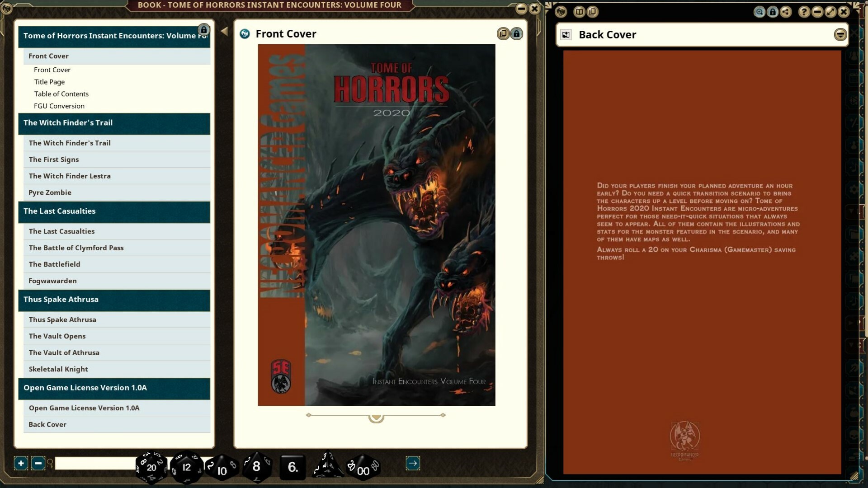Roll the black d20 die
Screen dimensions: 868x488
coord(151,468)
